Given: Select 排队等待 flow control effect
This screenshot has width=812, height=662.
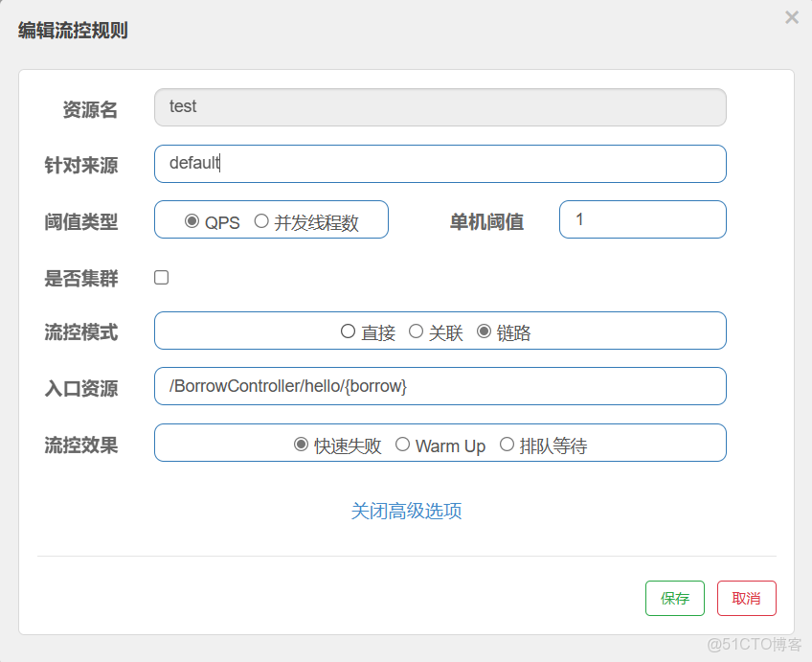Looking at the screenshot, I should coord(507,444).
